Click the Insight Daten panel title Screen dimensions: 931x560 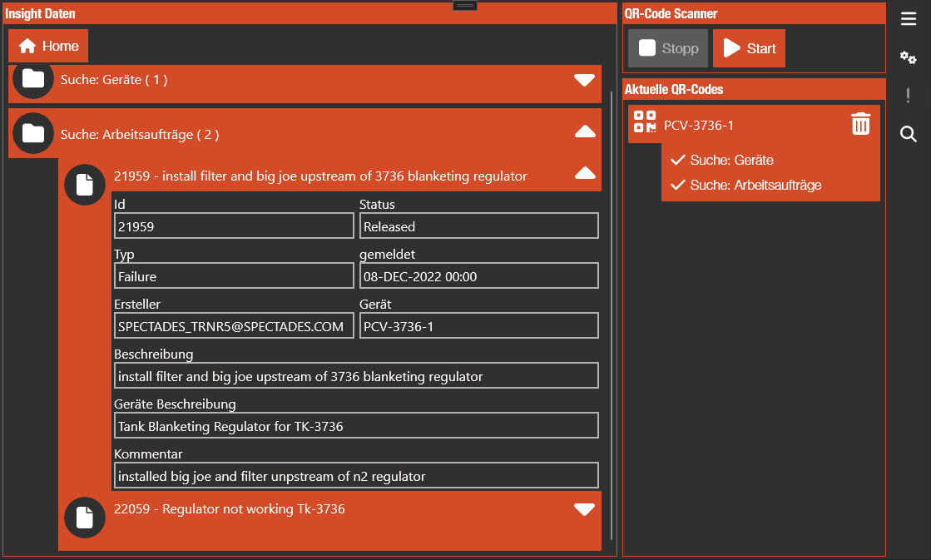[40, 13]
